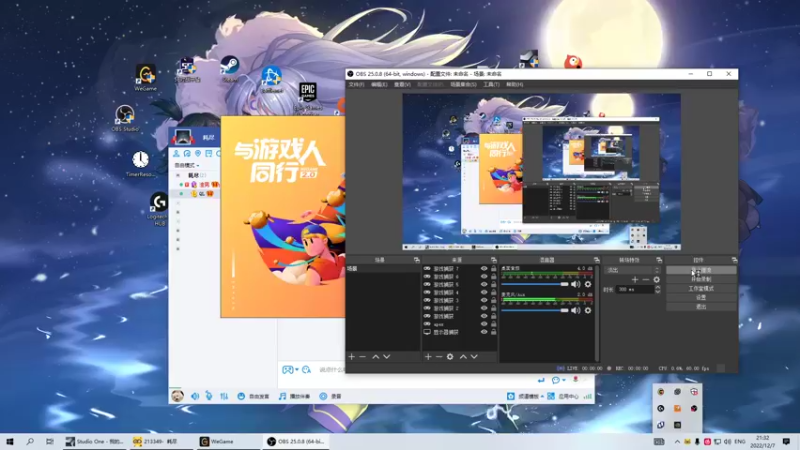This screenshot has height=450, width=800.
Task: Adjust 桌面音频 volume slider
Action: (535, 284)
